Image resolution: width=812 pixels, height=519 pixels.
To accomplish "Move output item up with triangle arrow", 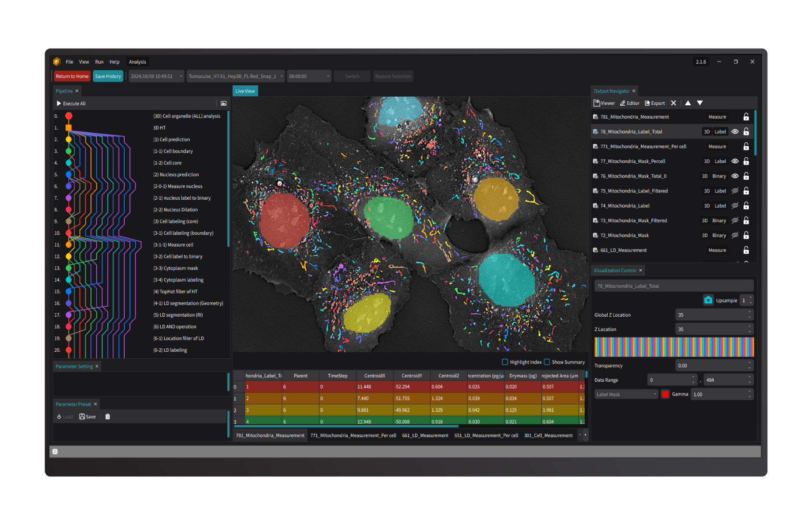I will (x=688, y=103).
